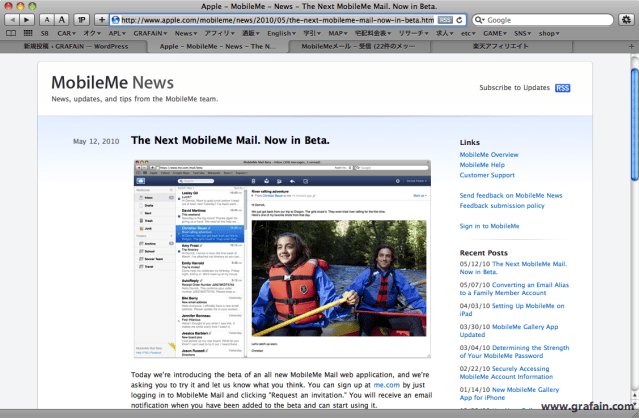Expand the MAP bookmarks folder
The width and height of the screenshot is (639, 418).
[338, 33]
